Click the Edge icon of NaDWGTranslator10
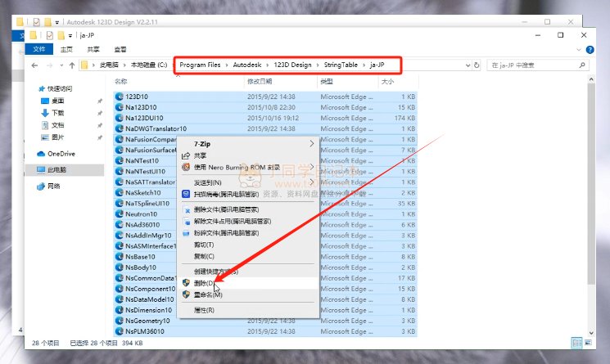 (119, 128)
